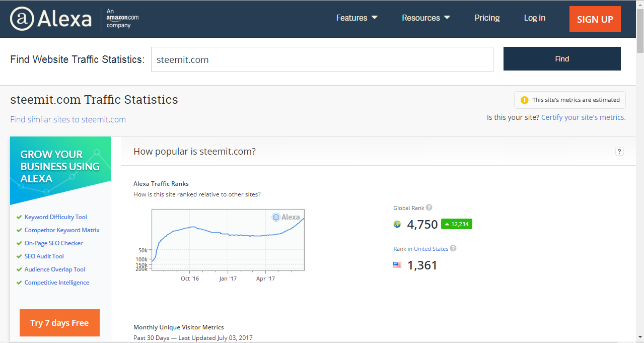Screen dimensions: 644x343
Task: Open the Features dropdown menu
Action: (x=357, y=18)
